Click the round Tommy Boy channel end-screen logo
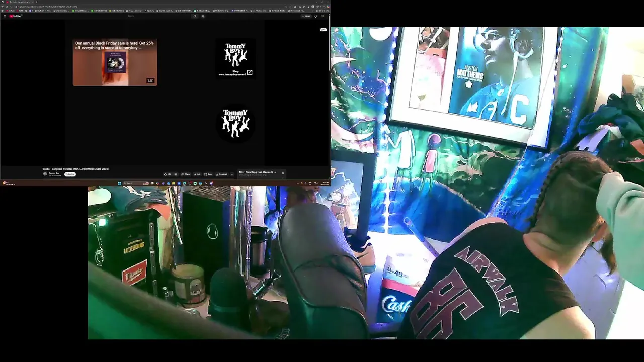644x362 pixels. pyautogui.click(x=235, y=123)
